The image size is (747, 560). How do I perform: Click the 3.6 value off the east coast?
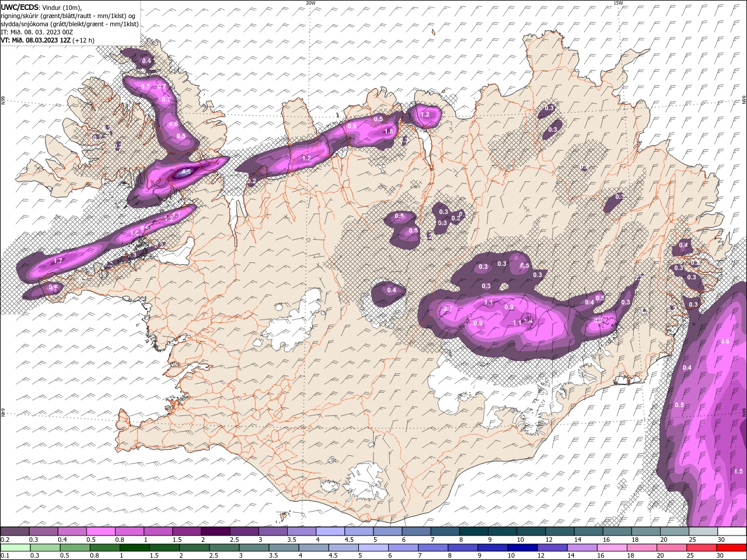[725, 341]
